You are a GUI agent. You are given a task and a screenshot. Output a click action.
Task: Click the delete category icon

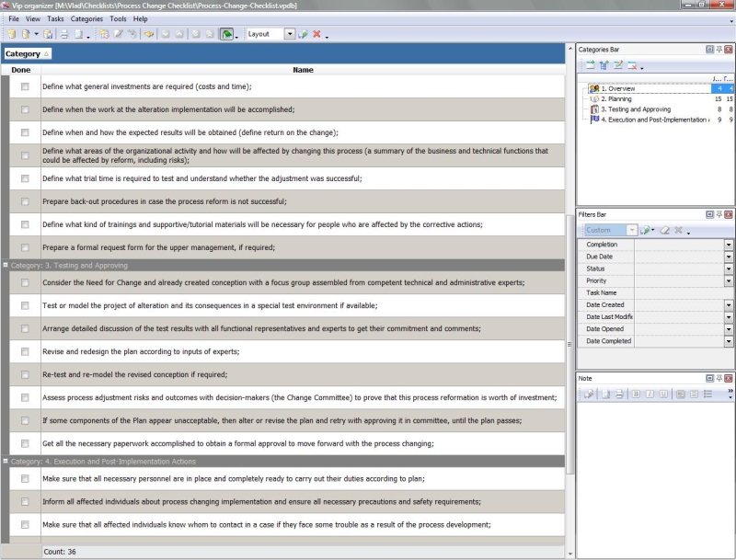632,65
